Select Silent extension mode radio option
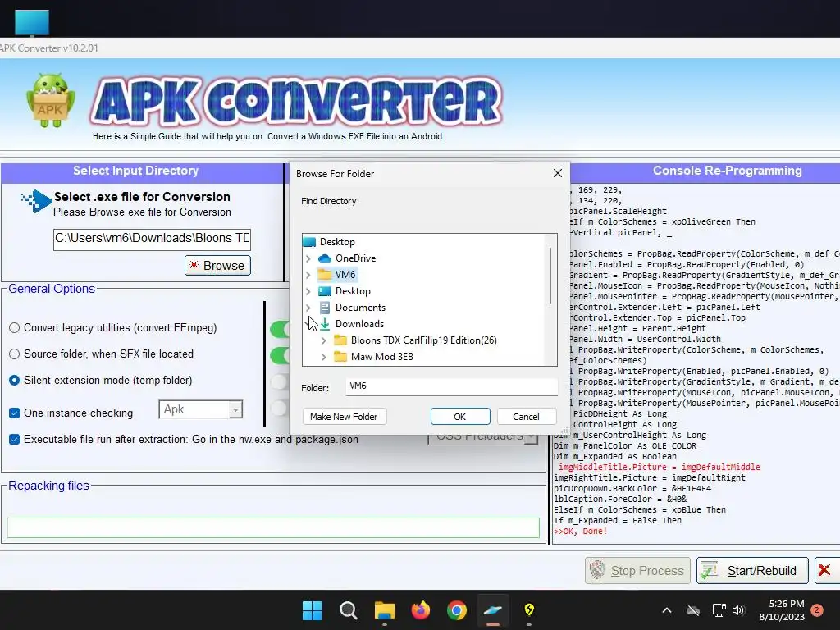 click(15, 381)
